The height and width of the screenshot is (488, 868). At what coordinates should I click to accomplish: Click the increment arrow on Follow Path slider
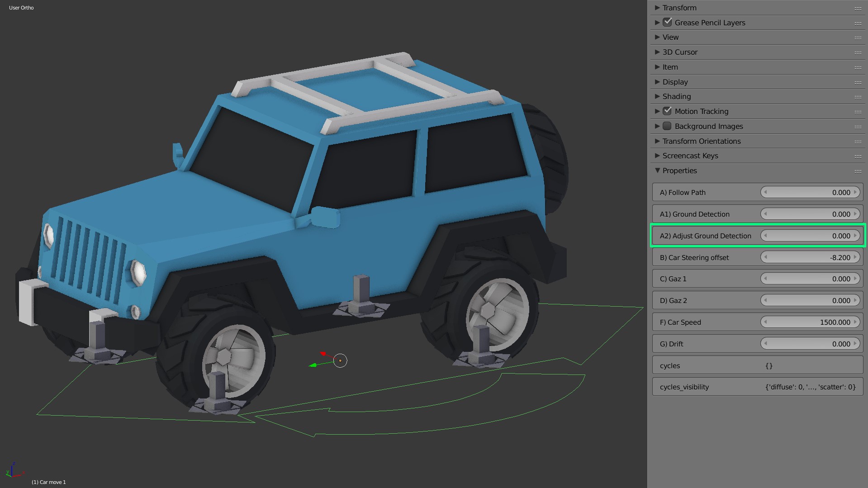[855, 192]
